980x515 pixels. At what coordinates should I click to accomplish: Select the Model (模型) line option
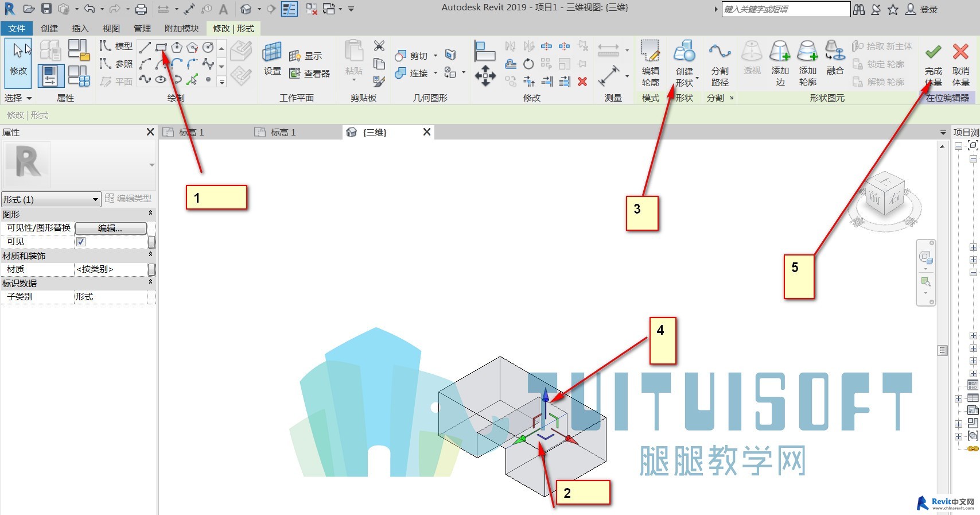click(x=116, y=46)
